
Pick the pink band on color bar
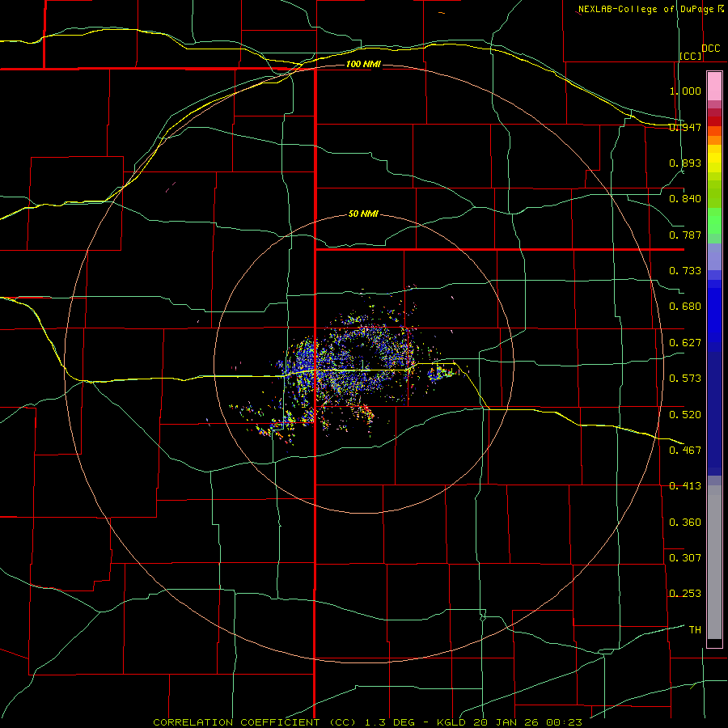click(x=714, y=86)
